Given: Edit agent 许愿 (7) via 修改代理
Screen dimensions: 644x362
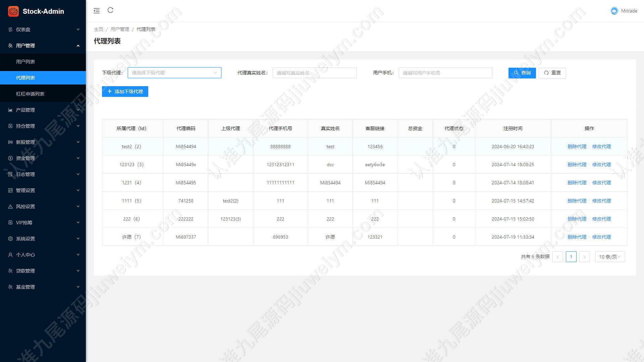Looking at the screenshot, I should point(601,237).
